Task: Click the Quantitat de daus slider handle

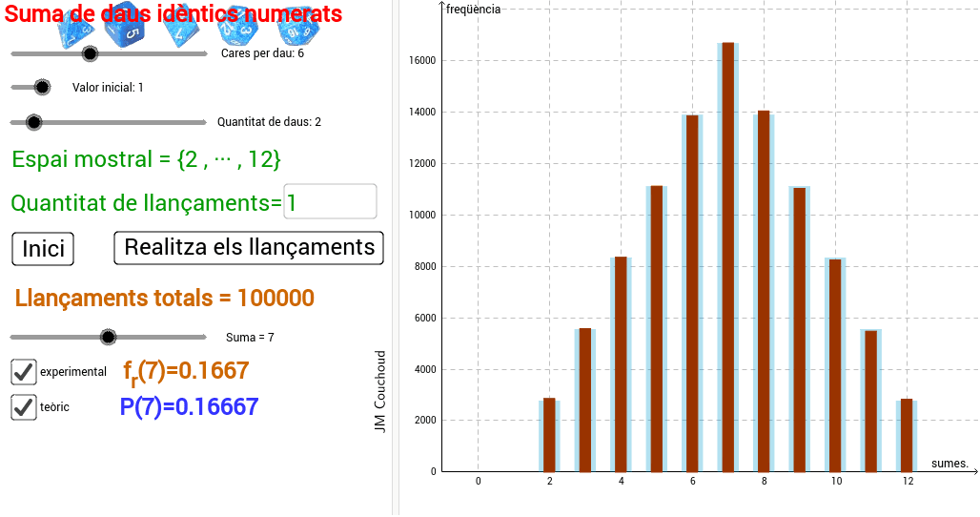Action: click(33, 122)
